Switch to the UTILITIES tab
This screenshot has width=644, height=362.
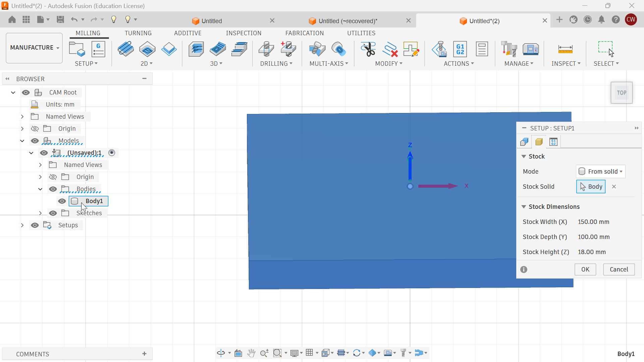[362, 33]
